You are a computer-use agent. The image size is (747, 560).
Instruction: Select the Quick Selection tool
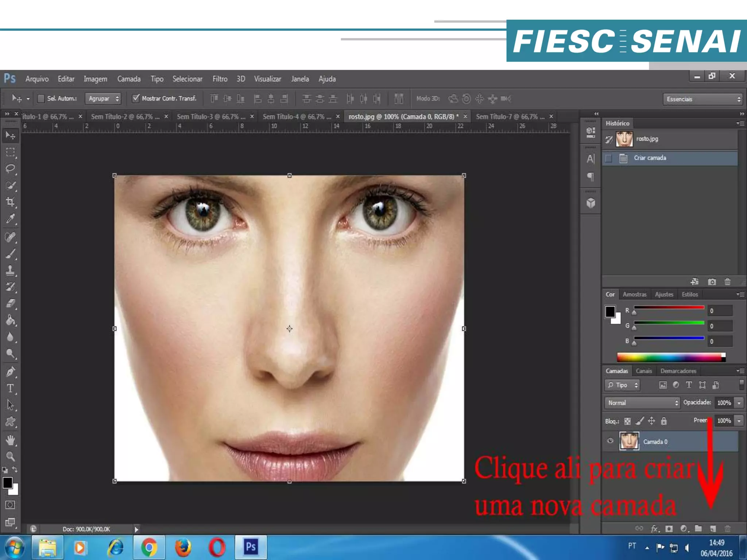(11, 185)
